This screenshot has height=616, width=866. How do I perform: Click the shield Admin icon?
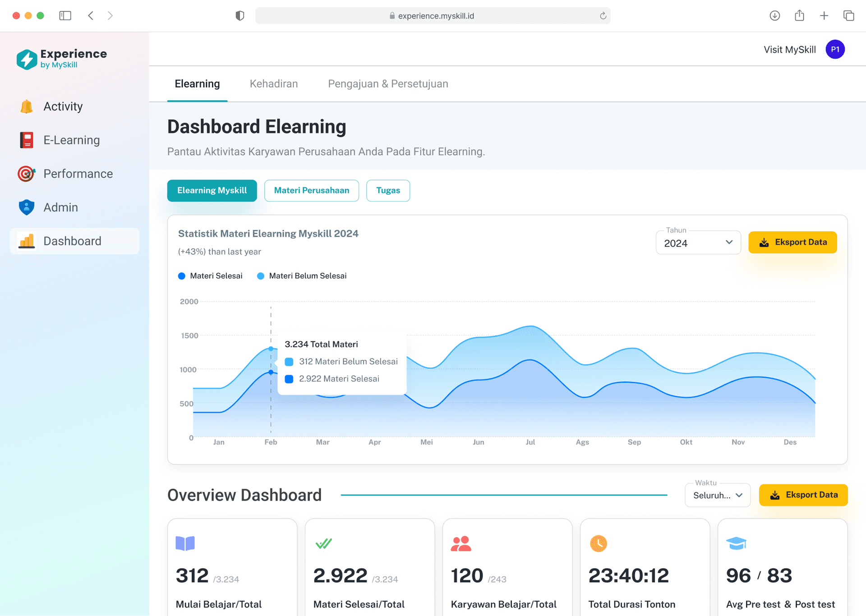click(x=27, y=207)
